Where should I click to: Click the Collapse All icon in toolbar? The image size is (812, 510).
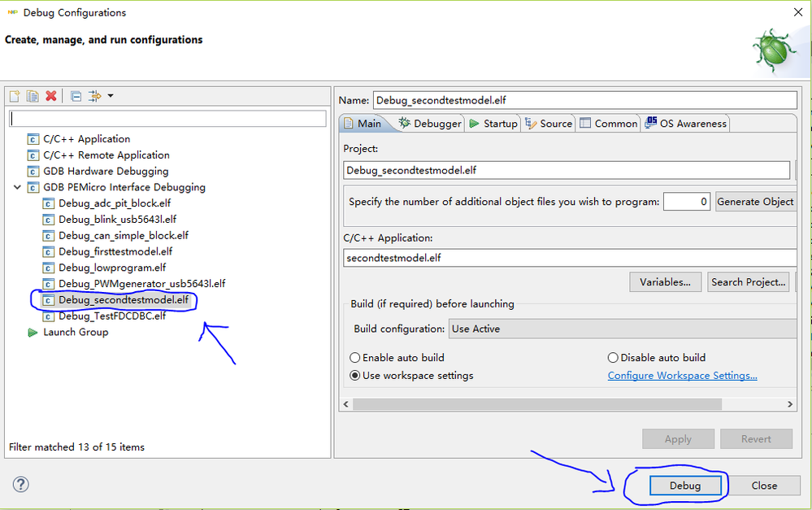pyautogui.click(x=76, y=96)
